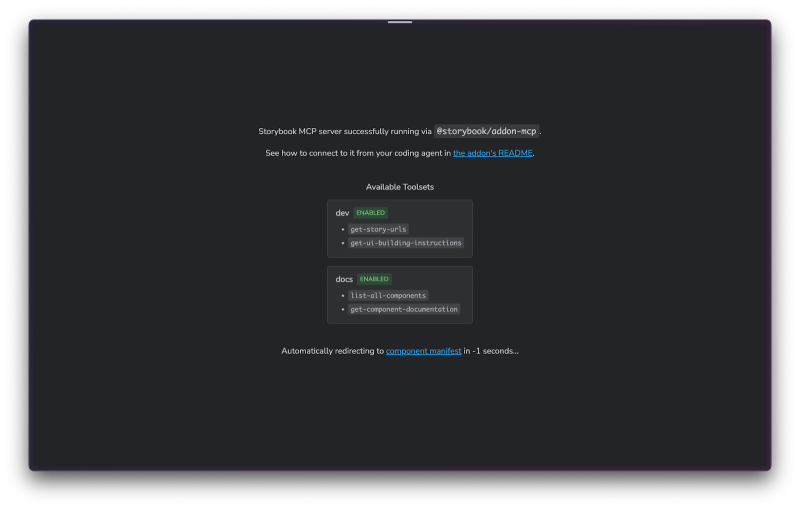
Task: Select the get-ui-building-instructions tool entry
Action: [406, 243]
